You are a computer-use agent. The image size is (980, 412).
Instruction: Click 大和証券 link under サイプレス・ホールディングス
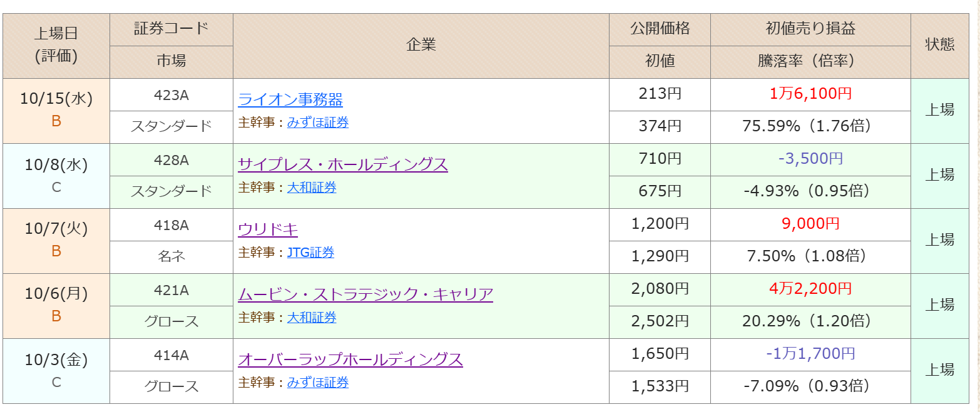[312, 188]
